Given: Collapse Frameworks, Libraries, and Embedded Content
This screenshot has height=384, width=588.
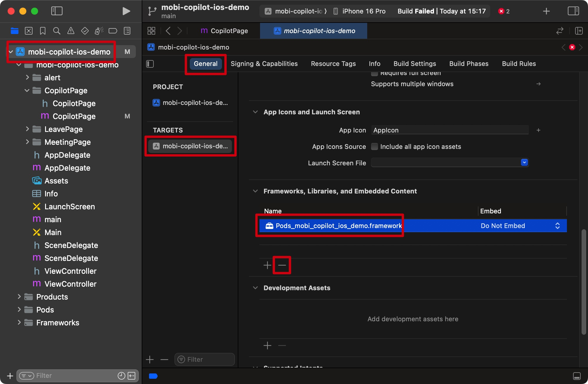Looking at the screenshot, I should tap(255, 191).
